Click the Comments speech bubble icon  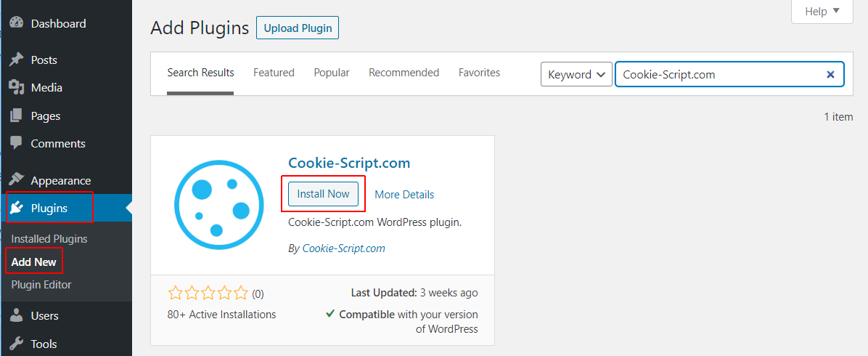point(17,144)
